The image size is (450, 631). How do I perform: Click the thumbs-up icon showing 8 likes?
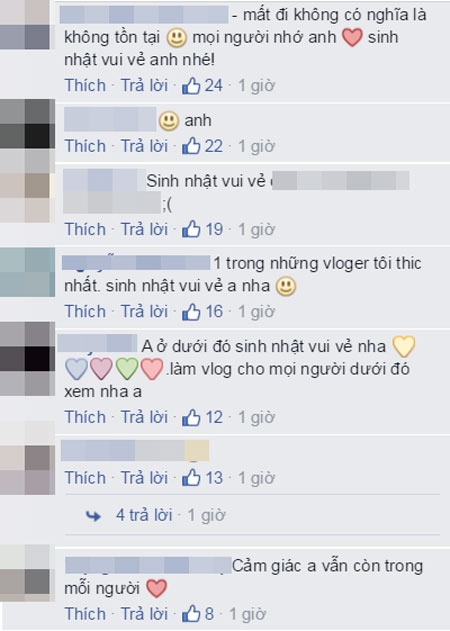191,614
